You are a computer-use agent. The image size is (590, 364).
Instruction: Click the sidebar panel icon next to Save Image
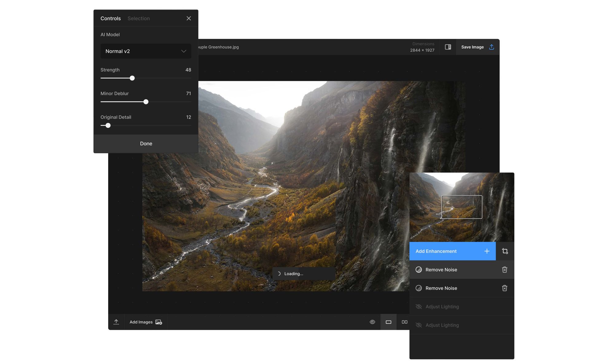(448, 47)
